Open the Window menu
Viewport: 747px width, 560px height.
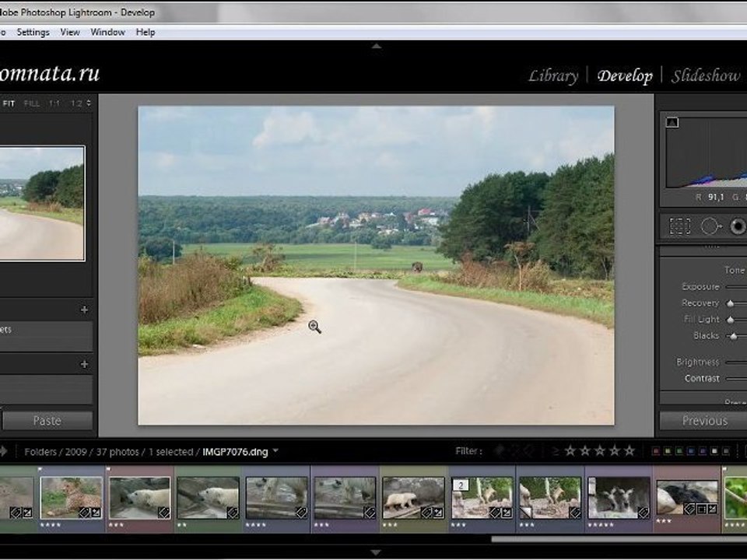(107, 32)
